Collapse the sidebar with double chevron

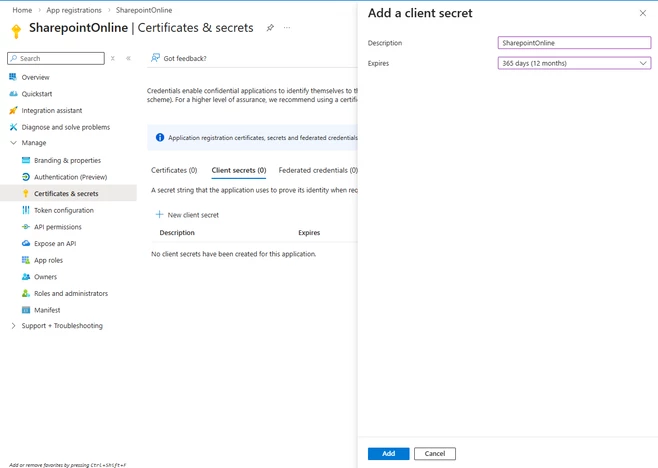[128, 58]
